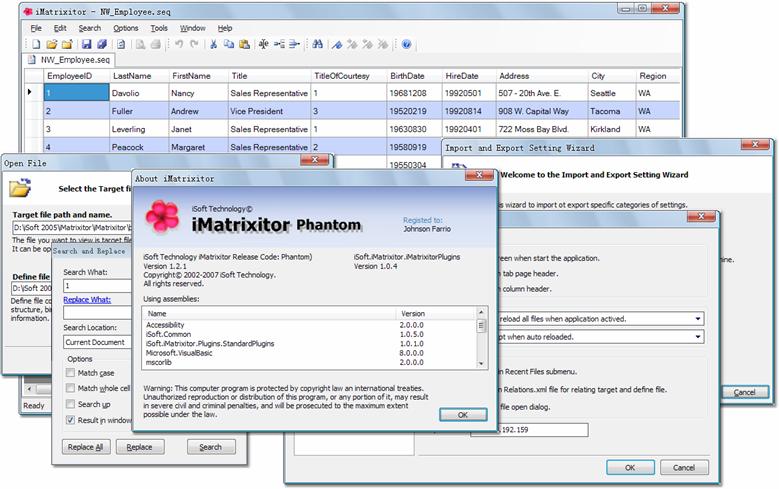Check the Search up option
Screen dimensions: 779x489
tap(71, 404)
